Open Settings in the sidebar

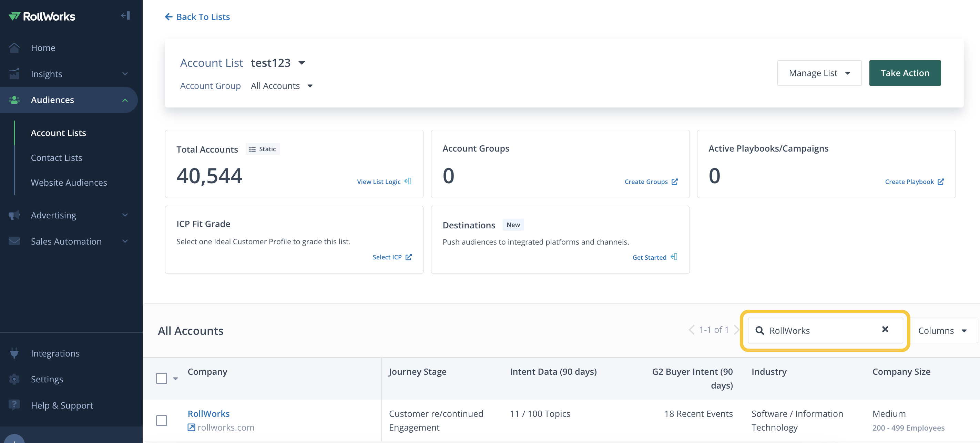[x=47, y=379]
